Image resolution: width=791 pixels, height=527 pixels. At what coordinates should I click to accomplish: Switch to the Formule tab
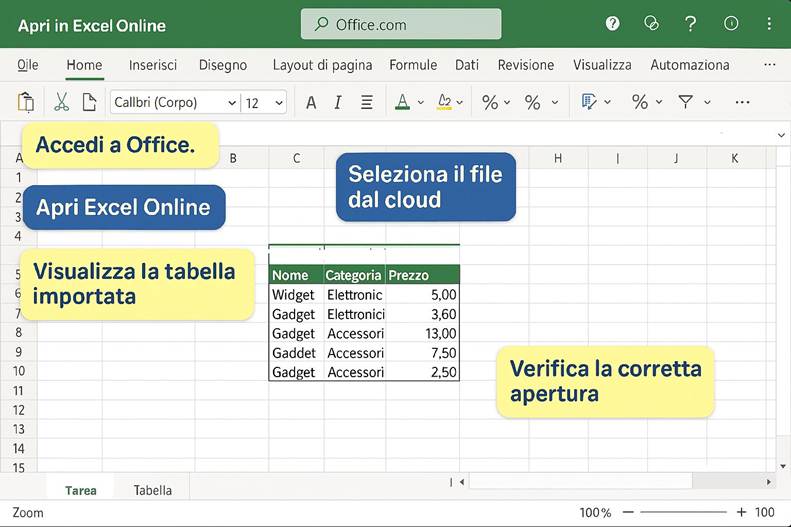coord(413,65)
